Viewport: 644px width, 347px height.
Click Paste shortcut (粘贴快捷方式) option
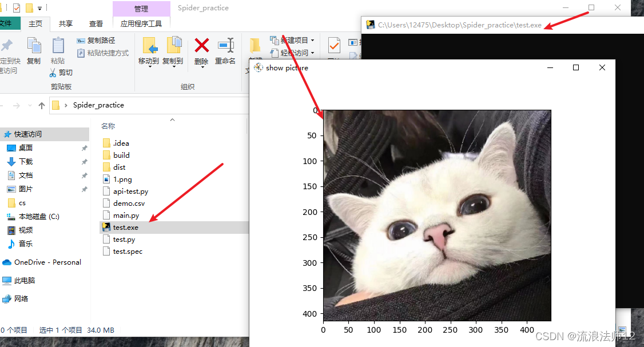point(103,53)
